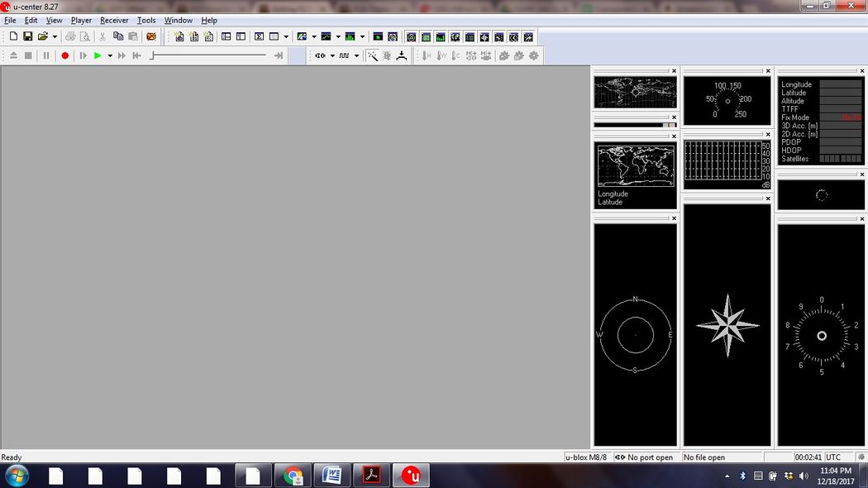Open the text console view icon
868x488 pixels.
coord(259,36)
